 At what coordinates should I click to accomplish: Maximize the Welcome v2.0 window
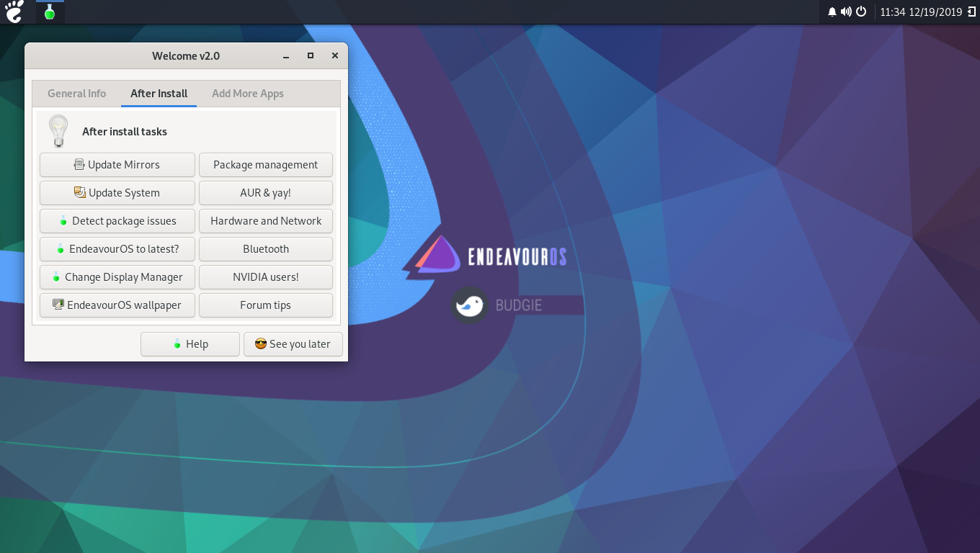coord(311,55)
